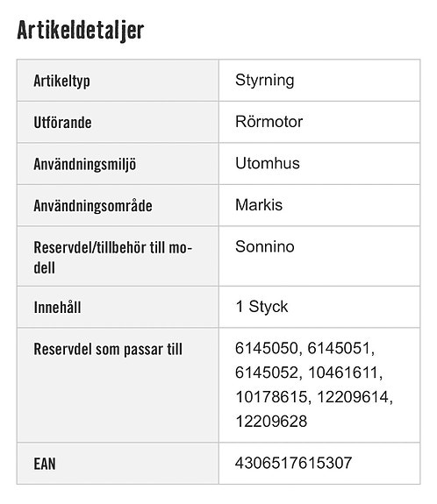Select the EAN row label
This screenshot has width=437, height=504.
point(45,465)
